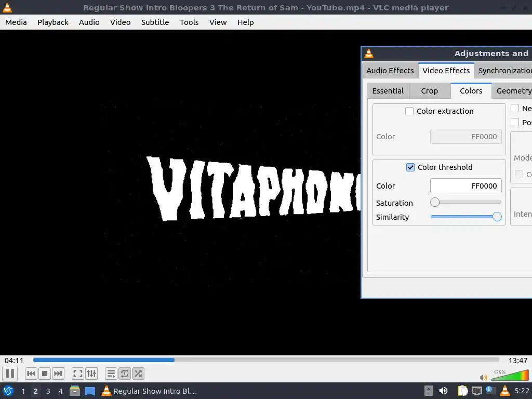
Task: Click the elapsed time 04:11 label
Action: [14, 361]
